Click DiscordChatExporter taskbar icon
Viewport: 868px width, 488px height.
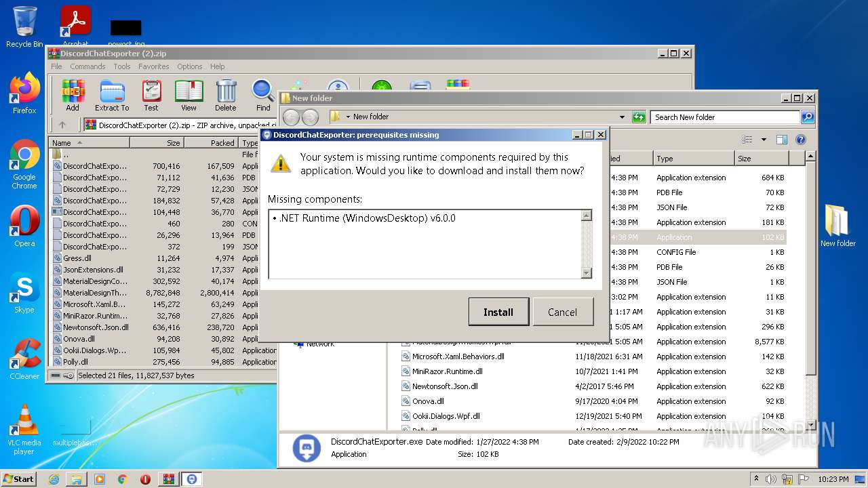pos(192,479)
